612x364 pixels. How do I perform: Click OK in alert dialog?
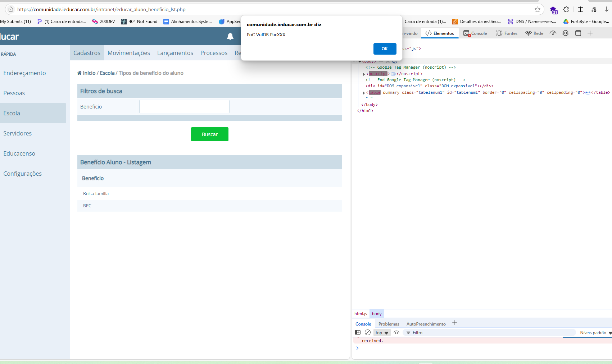click(385, 49)
